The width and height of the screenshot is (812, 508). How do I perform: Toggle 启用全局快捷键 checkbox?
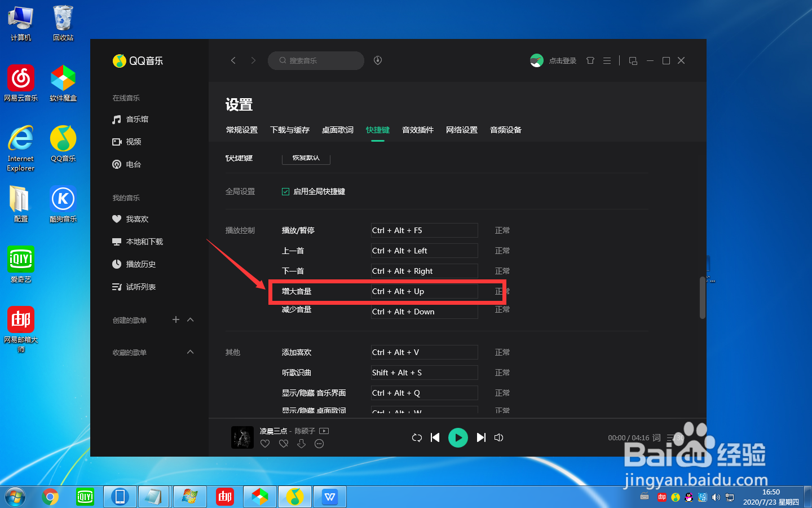coord(285,191)
